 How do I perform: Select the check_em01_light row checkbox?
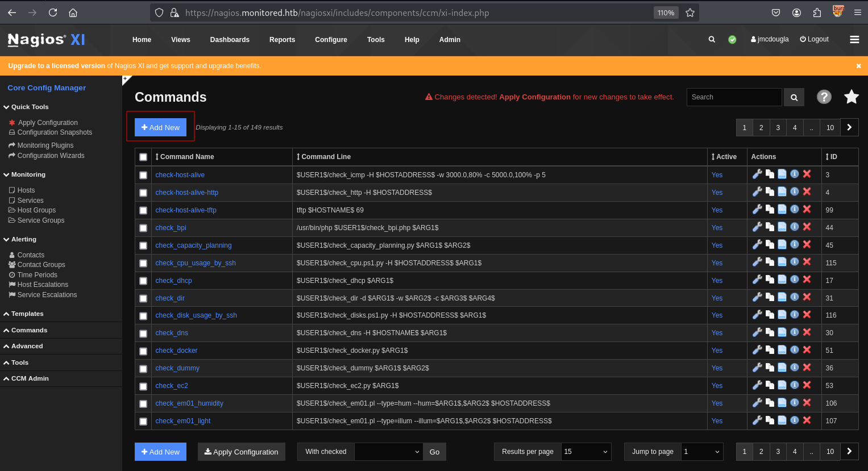(143, 421)
